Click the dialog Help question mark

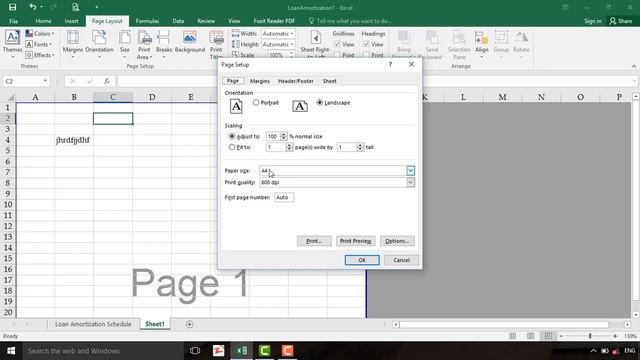click(x=390, y=64)
